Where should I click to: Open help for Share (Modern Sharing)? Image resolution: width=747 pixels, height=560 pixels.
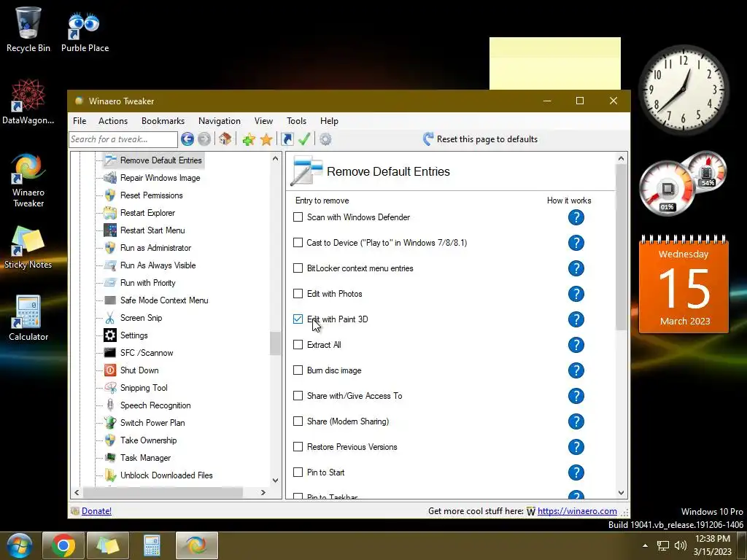click(x=576, y=421)
